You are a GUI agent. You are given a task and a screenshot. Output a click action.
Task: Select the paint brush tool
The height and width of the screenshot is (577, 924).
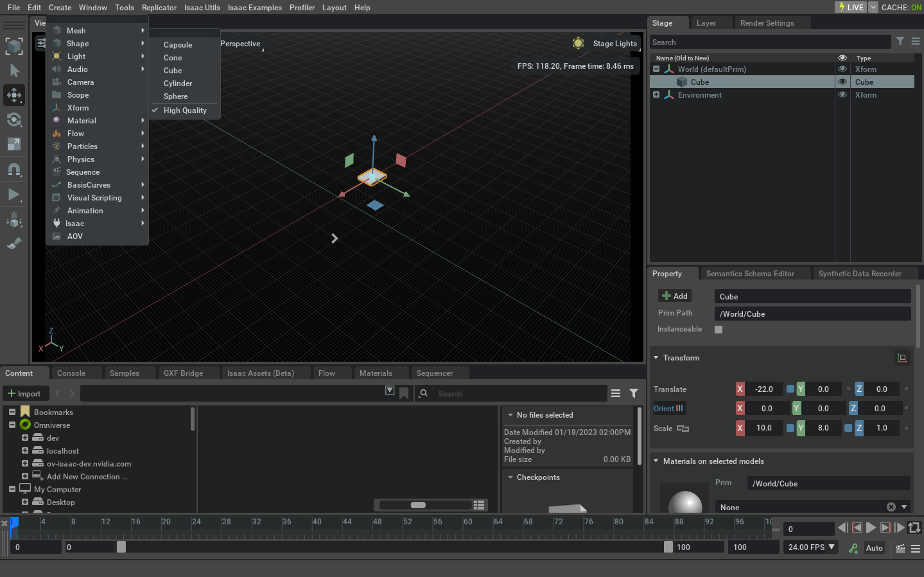click(14, 244)
